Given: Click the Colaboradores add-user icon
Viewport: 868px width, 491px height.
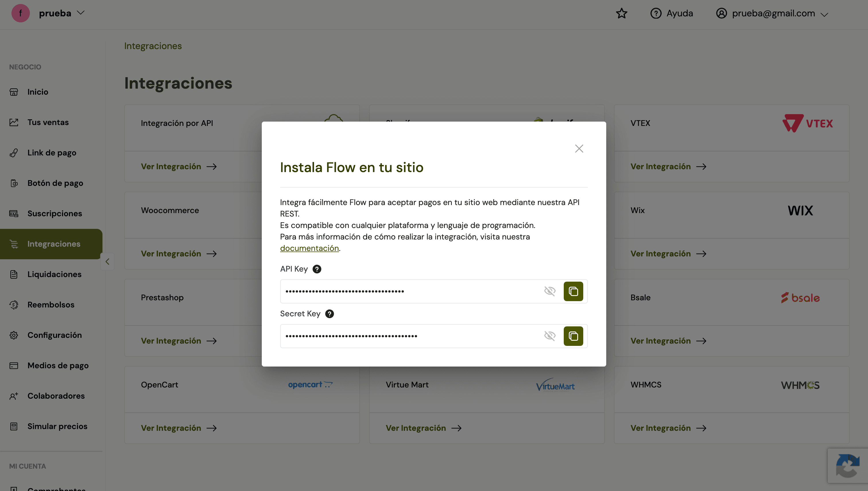Looking at the screenshot, I should point(14,396).
